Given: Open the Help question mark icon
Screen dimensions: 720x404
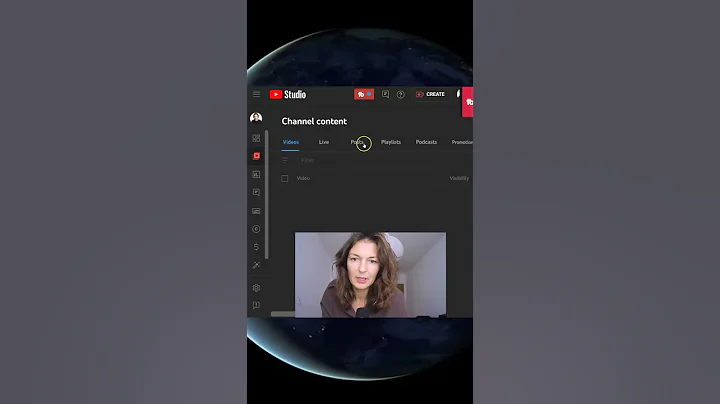Looking at the screenshot, I should pyautogui.click(x=400, y=95).
